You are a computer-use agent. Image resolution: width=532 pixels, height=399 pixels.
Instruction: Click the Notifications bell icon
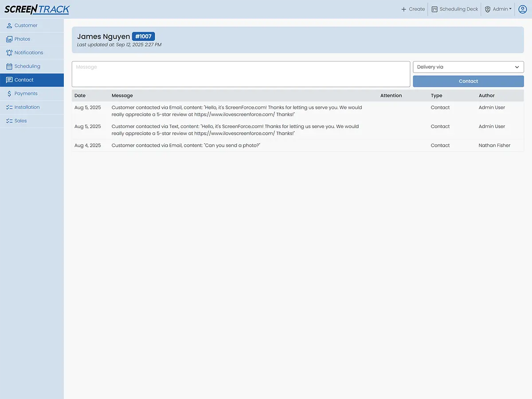click(9, 53)
